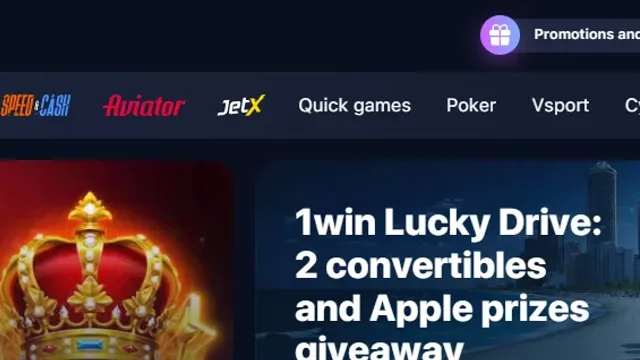This screenshot has width=640, height=360.
Task: Launch the Speed & Cash game logo
Action: pos(36,105)
